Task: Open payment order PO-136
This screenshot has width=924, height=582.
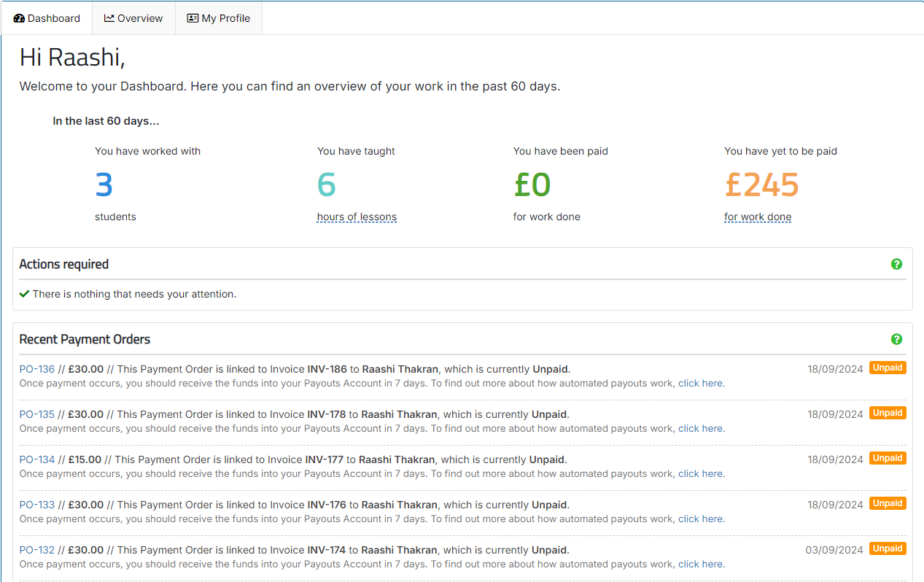Action: [x=36, y=368]
